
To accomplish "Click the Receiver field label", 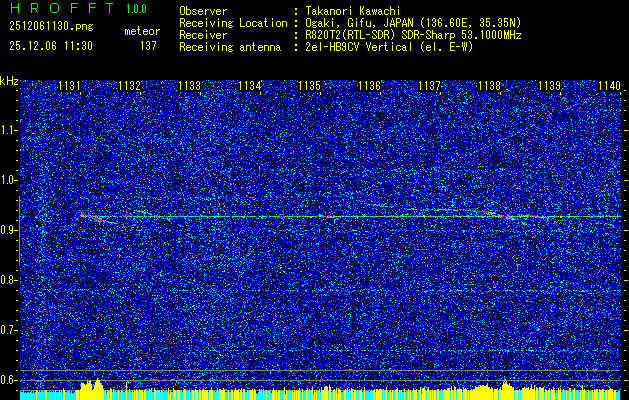I will pos(203,35).
